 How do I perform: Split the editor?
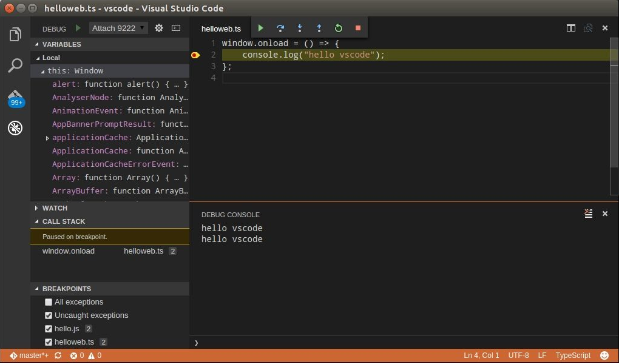[x=571, y=28]
